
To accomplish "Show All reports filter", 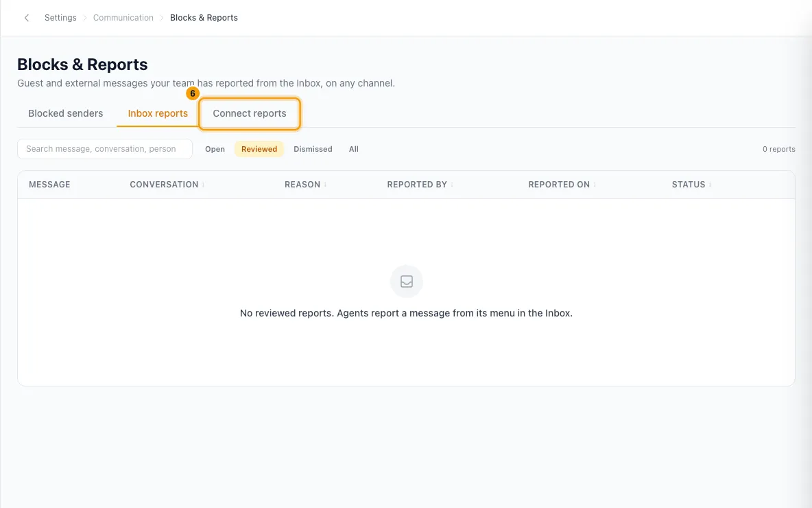I will tap(354, 149).
